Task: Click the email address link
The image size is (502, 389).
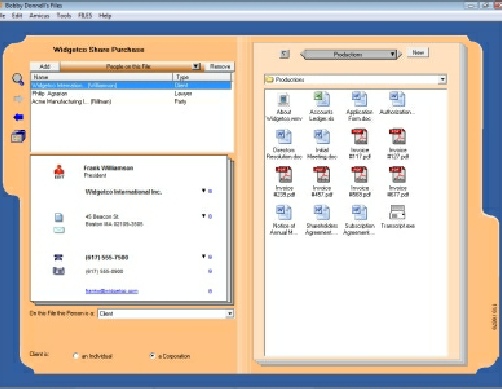Action: coord(112,291)
